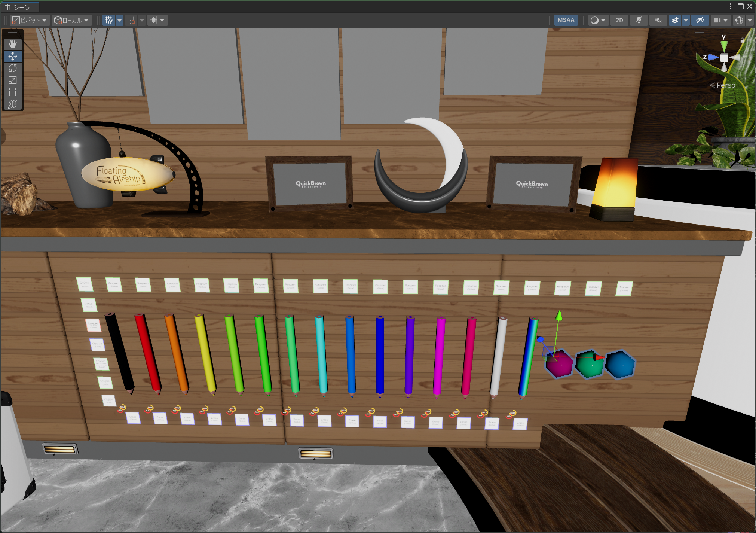Toggle scene audio mute button

(x=658, y=20)
